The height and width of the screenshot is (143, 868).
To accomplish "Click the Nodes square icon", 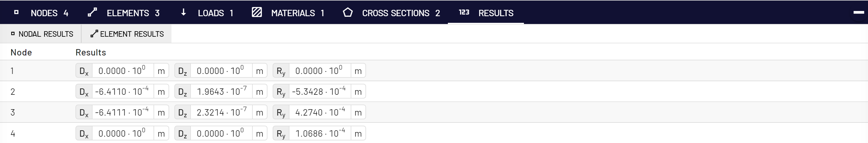I will (16, 12).
